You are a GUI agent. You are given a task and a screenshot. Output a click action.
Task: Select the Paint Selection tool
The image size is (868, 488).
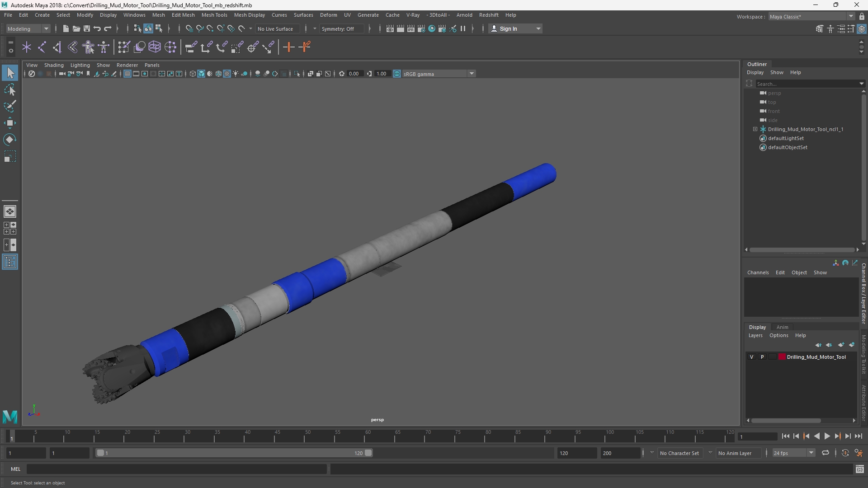9,106
